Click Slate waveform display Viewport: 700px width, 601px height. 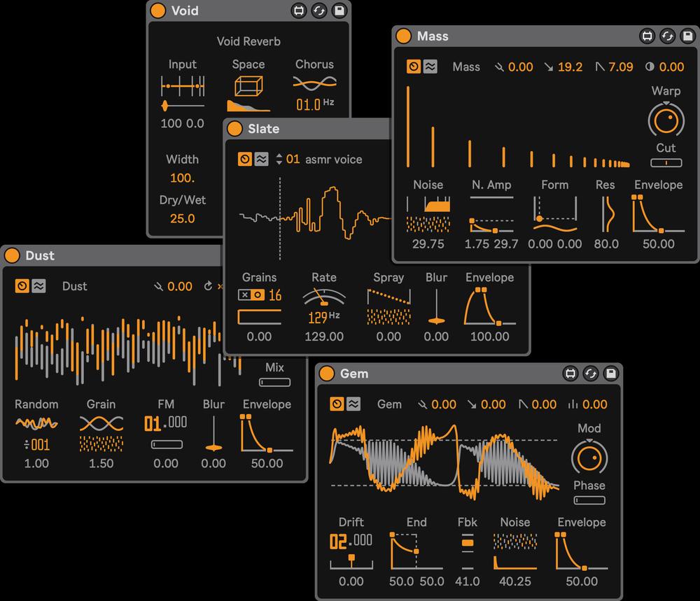(x=315, y=218)
